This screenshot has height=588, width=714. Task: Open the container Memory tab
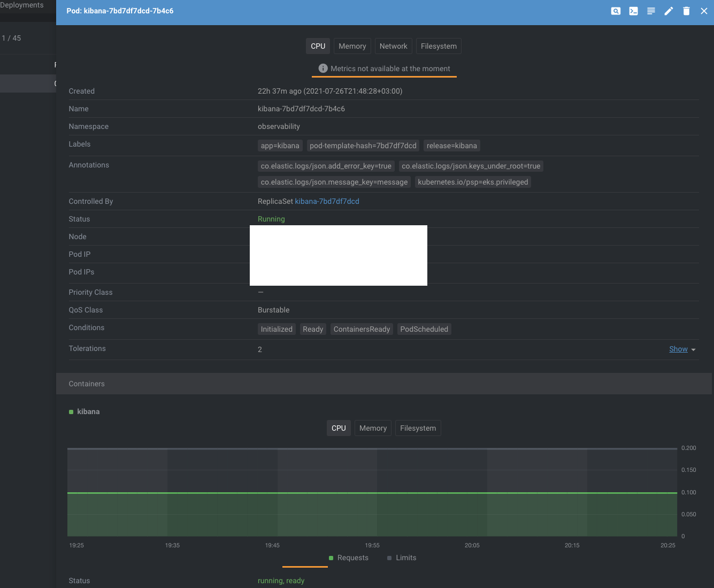(x=373, y=428)
